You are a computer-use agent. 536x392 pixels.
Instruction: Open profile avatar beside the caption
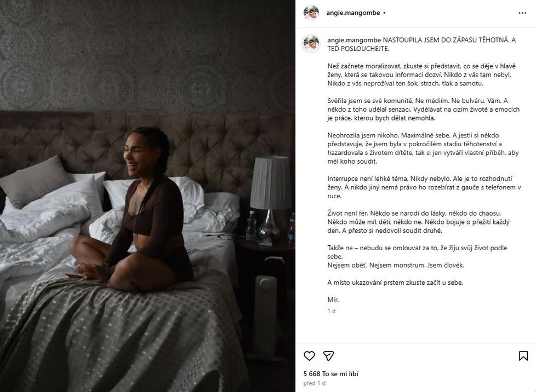(311, 43)
